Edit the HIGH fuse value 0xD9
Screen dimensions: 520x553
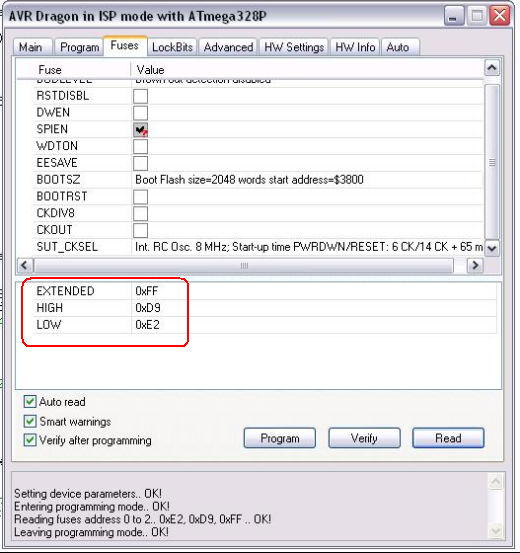(148, 308)
